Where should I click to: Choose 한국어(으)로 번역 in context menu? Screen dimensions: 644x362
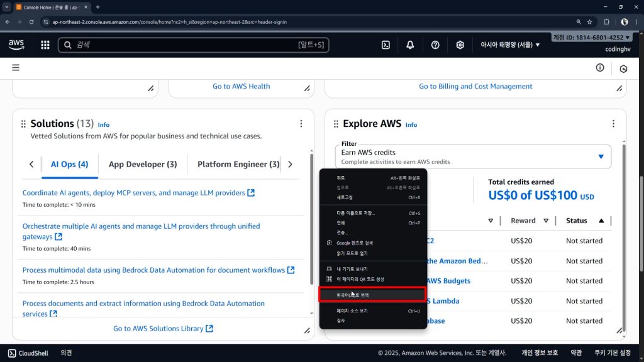pyautogui.click(x=372, y=295)
